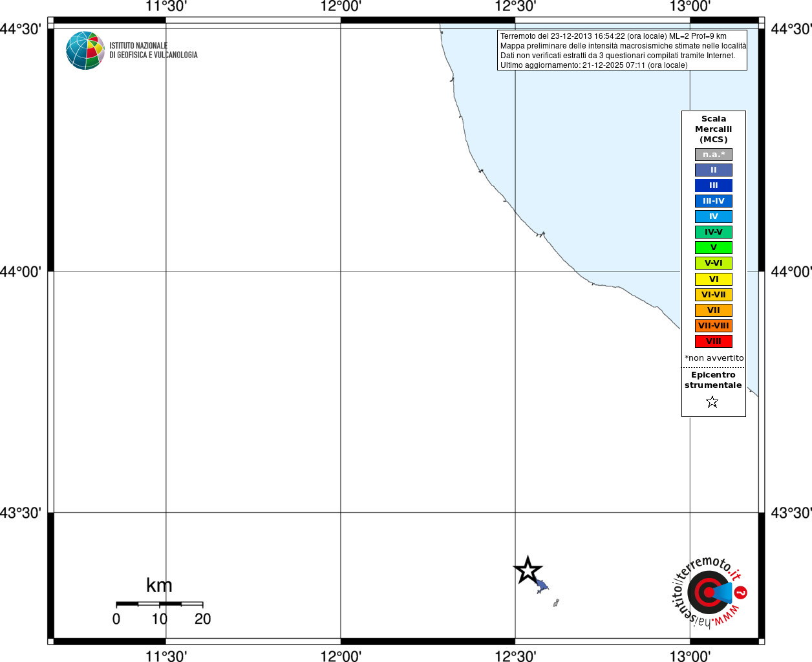
Task: Select the VIII red swatch
Action: point(714,341)
